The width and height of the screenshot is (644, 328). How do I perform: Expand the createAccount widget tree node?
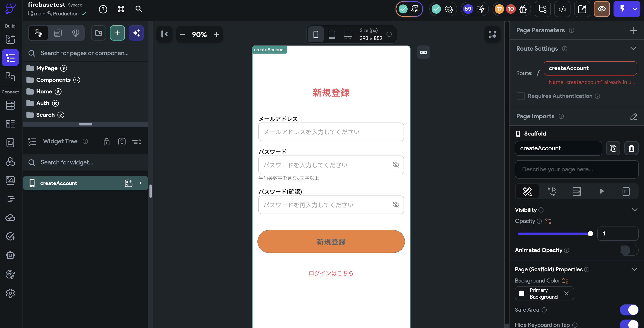click(141, 183)
